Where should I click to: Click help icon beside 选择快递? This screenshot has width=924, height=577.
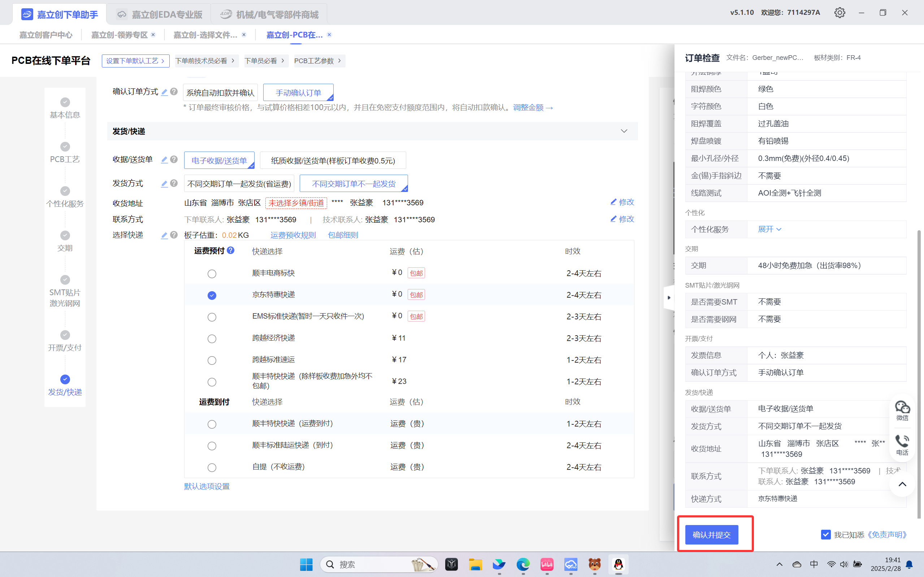[174, 235]
